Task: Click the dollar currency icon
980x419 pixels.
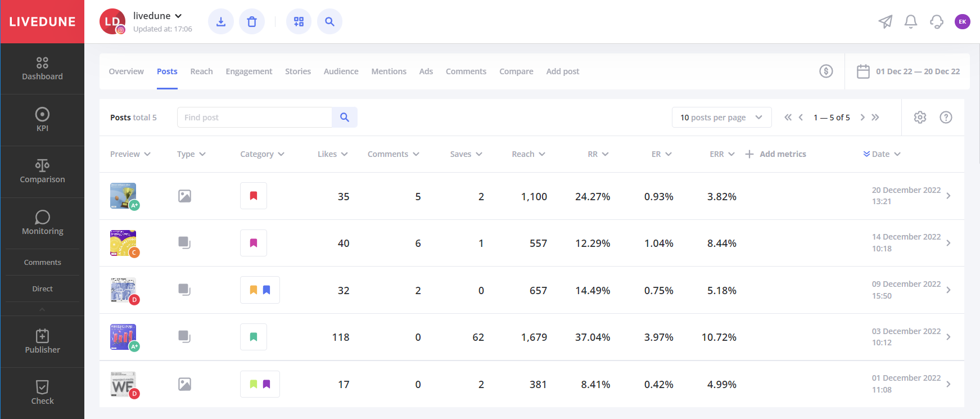Action: point(826,71)
